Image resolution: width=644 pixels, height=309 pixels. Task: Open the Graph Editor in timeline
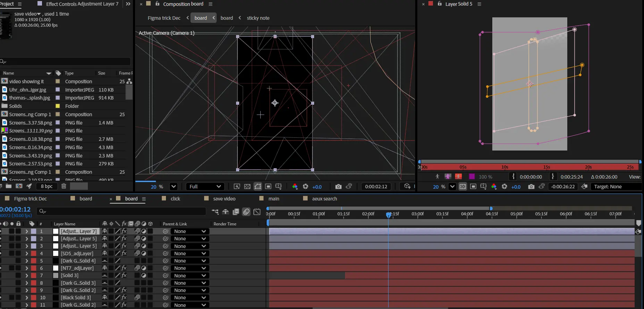257,212
